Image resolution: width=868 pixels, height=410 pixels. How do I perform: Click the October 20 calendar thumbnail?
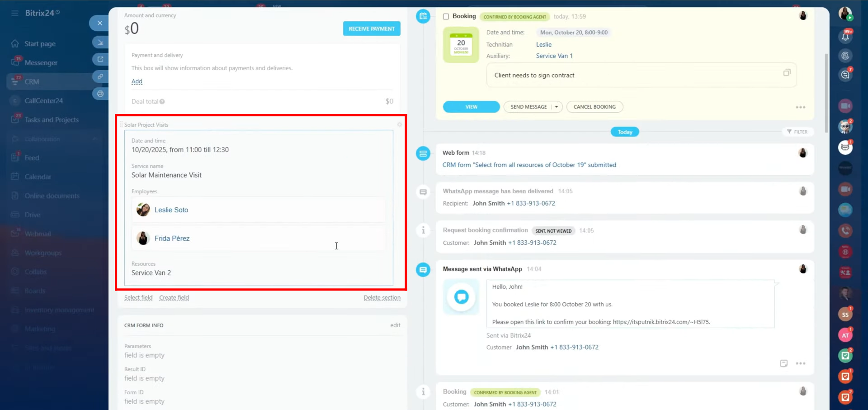461,45
